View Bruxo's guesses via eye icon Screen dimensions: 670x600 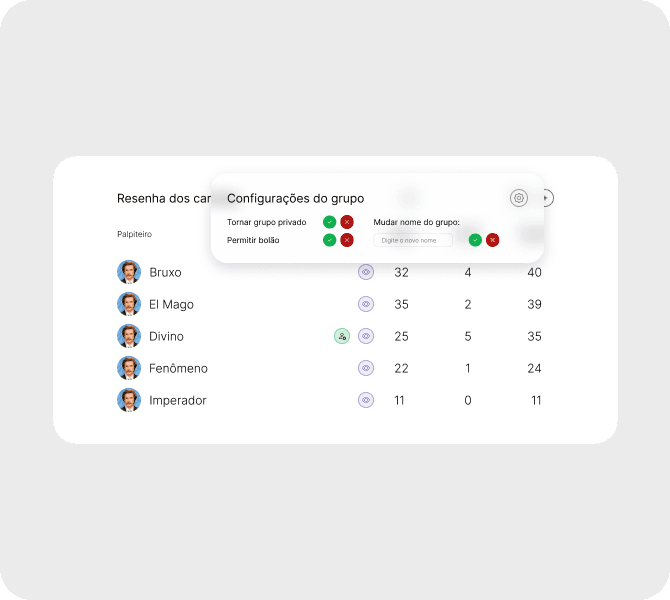(x=366, y=272)
